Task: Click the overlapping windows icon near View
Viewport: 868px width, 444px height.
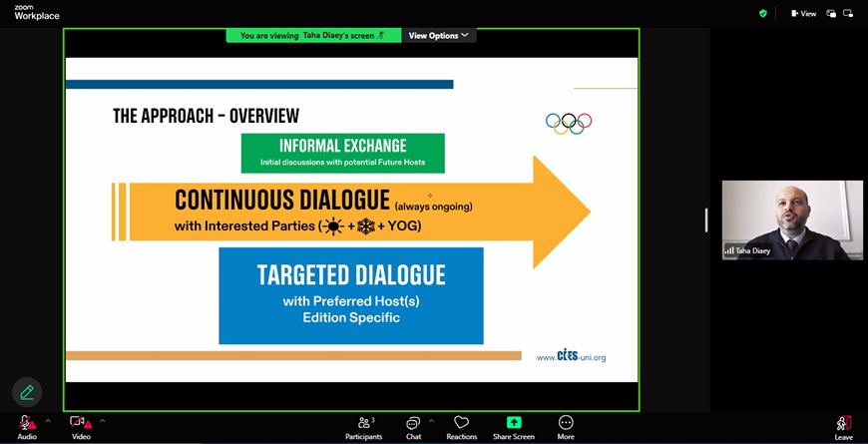Action: pos(831,14)
